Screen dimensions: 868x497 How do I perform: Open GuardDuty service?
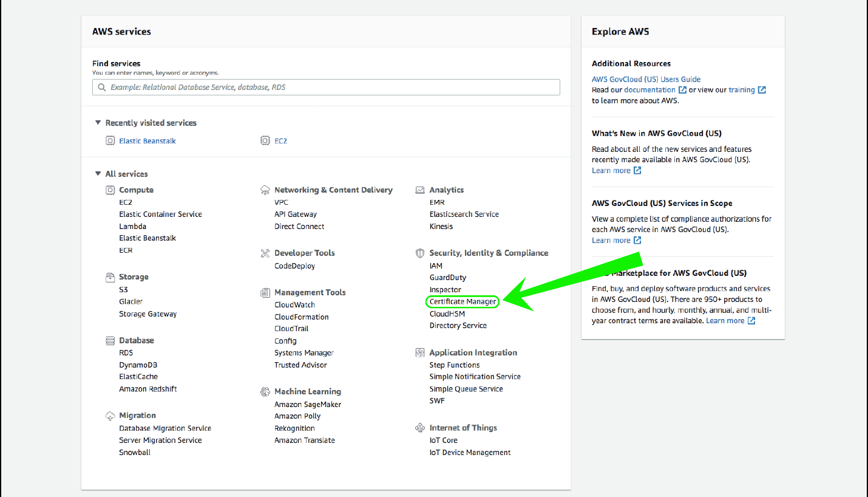click(x=448, y=278)
